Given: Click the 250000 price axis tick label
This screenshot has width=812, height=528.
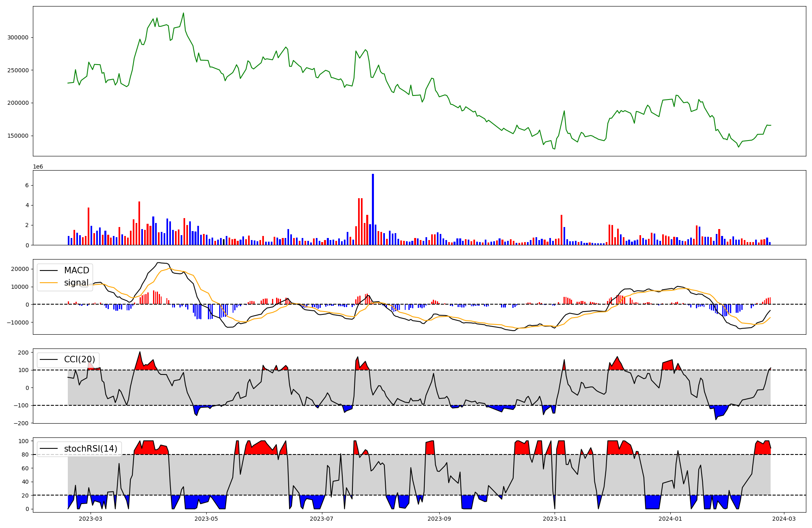Looking at the screenshot, I should [18, 70].
